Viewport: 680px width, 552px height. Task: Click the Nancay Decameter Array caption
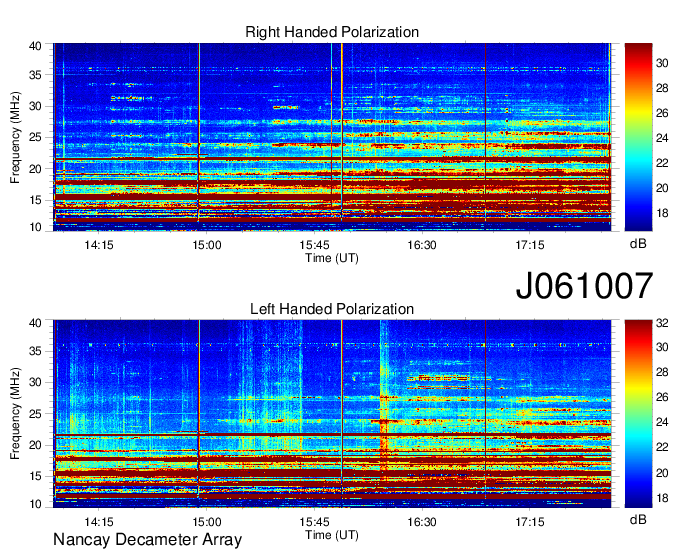147,540
